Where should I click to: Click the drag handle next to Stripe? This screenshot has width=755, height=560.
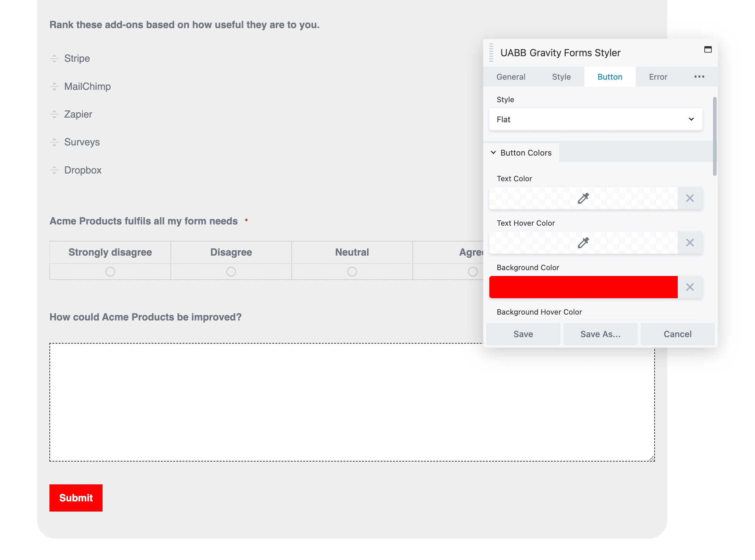pyautogui.click(x=54, y=58)
